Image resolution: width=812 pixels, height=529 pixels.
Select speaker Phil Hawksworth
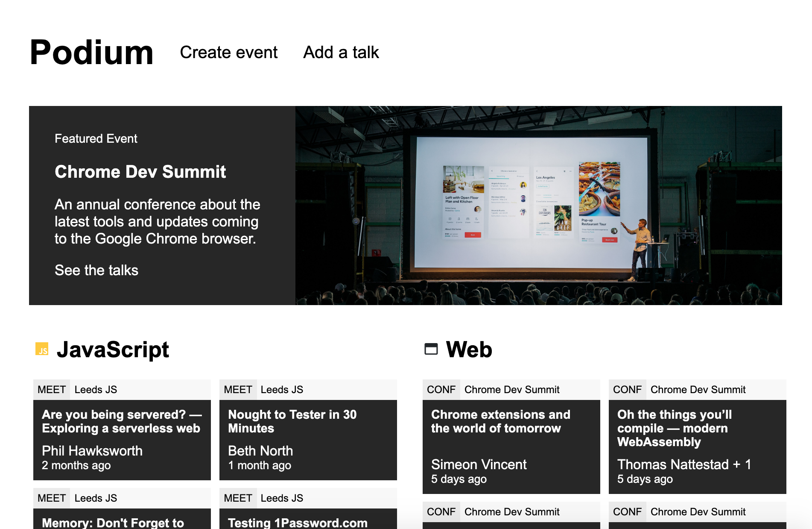coord(92,451)
